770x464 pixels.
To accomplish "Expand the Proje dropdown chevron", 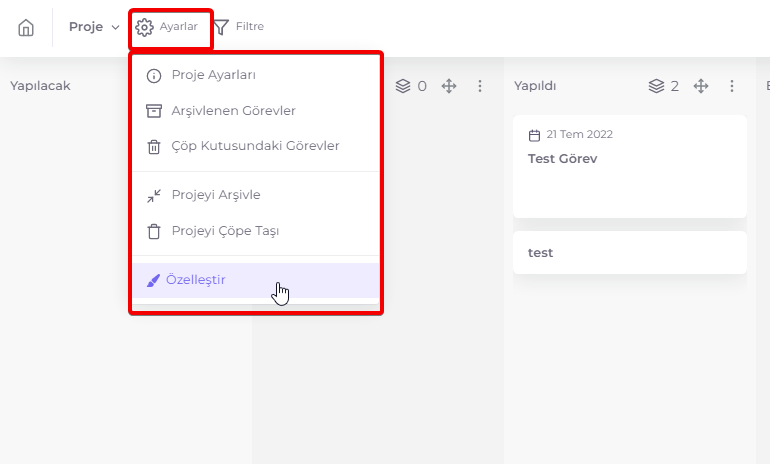I will pyautogui.click(x=115, y=27).
